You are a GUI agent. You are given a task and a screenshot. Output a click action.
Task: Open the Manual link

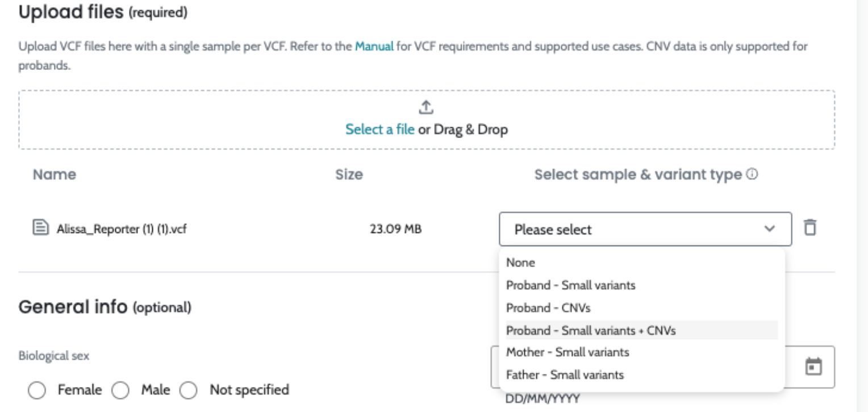point(374,47)
